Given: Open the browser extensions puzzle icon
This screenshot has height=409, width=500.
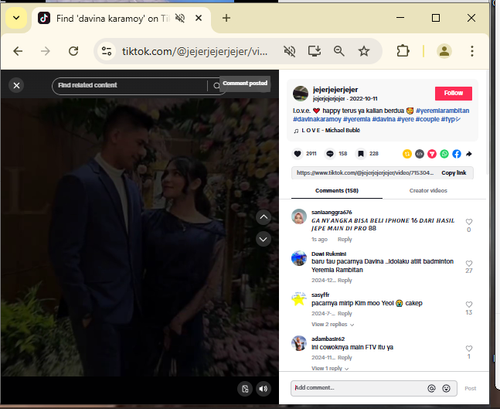Looking at the screenshot, I should 403,51.
